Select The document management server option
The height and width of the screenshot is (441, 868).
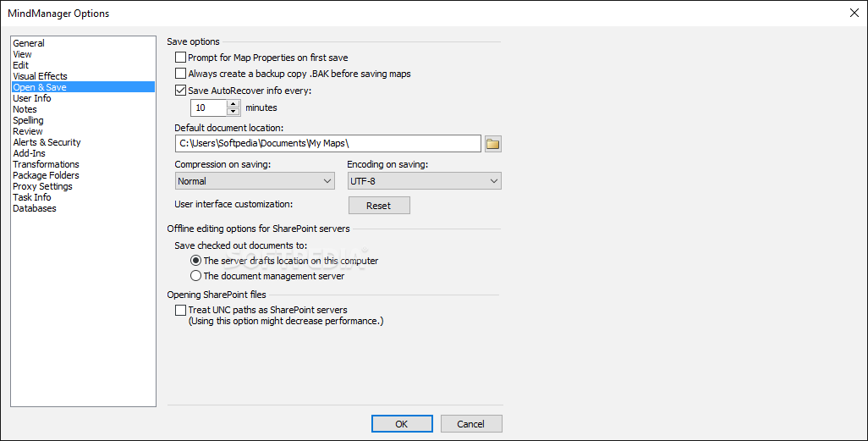pyautogui.click(x=195, y=275)
